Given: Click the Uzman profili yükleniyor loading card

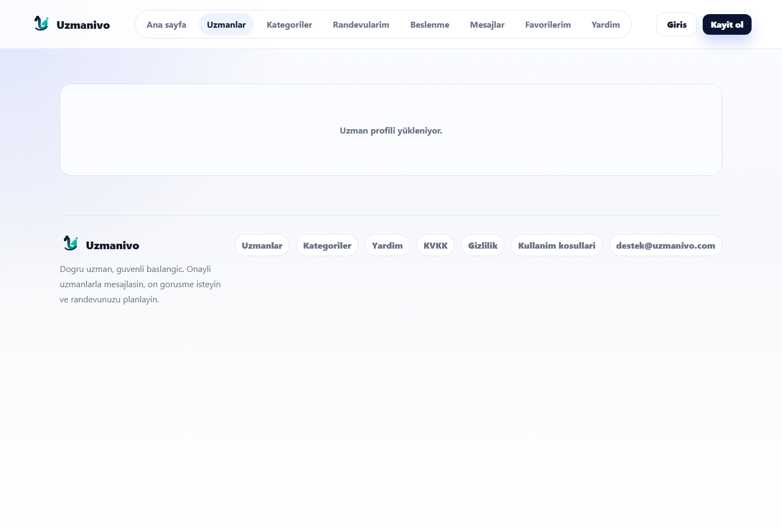Looking at the screenshot, I should [x=391, y=130].
